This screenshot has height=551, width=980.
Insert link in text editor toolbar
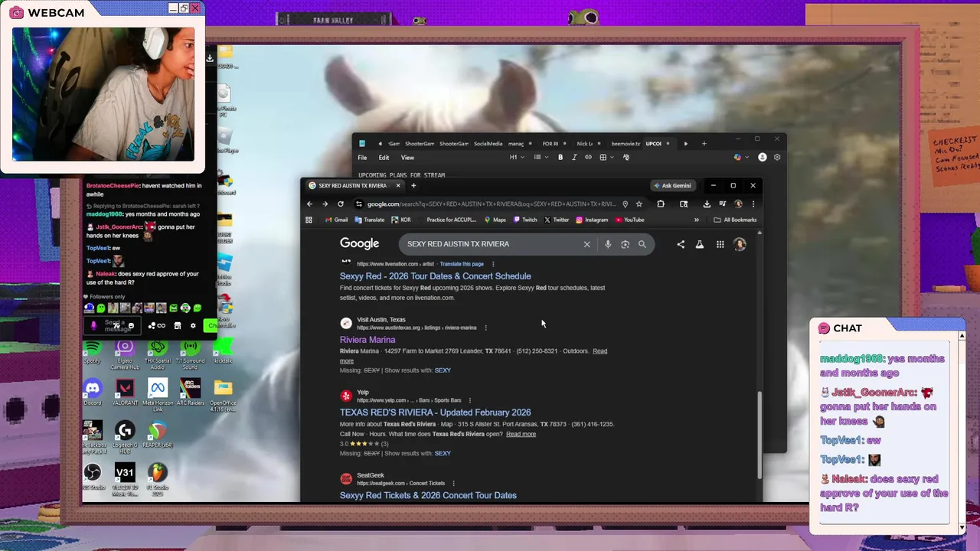coord(588,158)
